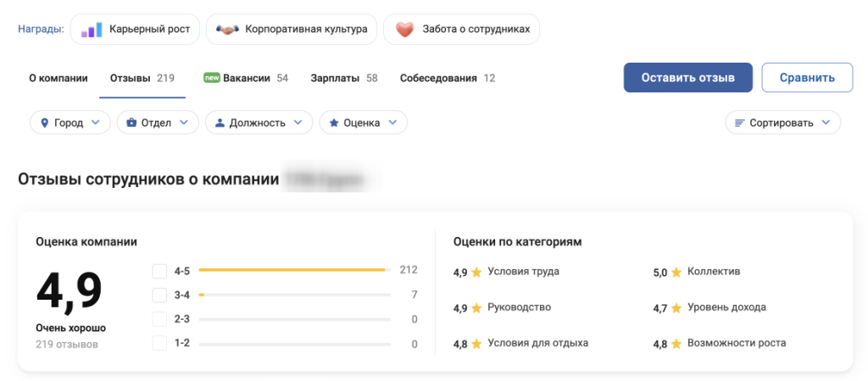The width and height of the screenshot is (868, 381).
Task: Click the bar-chart icon on the Карьерный рост award
Action: [92, 30]
